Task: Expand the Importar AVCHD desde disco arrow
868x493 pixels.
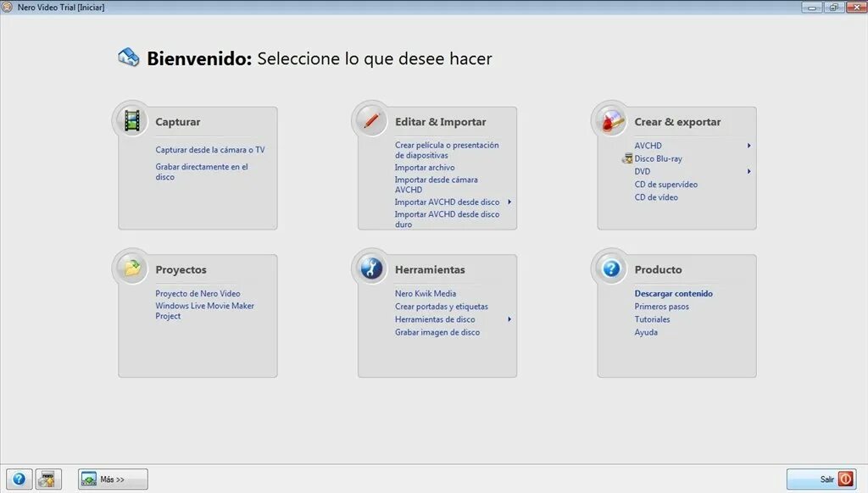Action: click(x=509, y=202)
